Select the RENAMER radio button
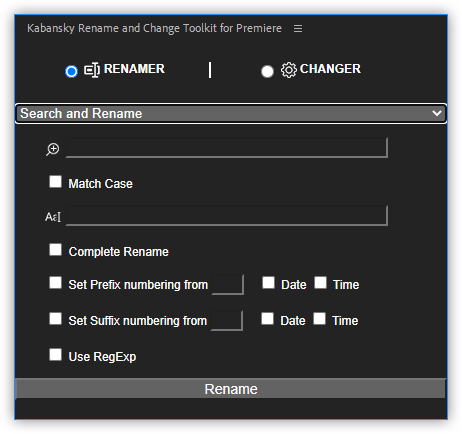The width and height of the screenshot is (462, 434). click(71, 71)
